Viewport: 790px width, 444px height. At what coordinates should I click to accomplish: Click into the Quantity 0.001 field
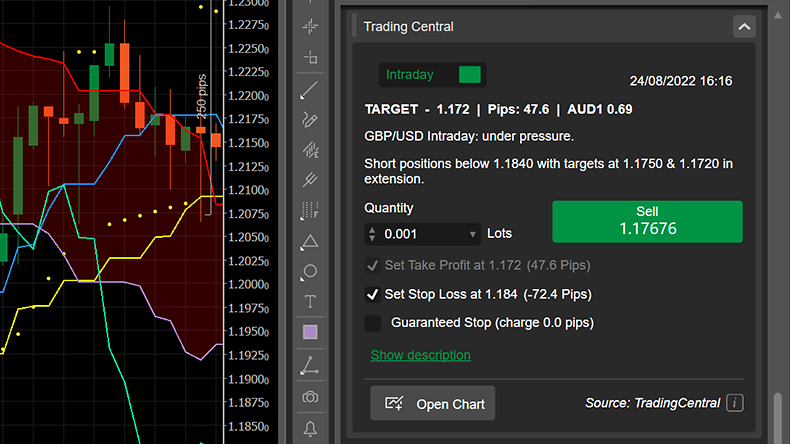pyautogui.click(x=423, y=234)
